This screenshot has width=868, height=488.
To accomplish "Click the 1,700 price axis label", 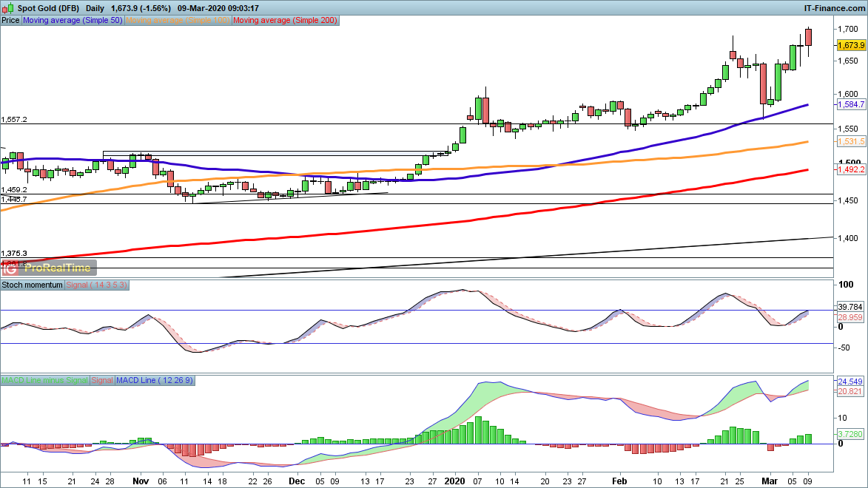I will pos(847,29).
